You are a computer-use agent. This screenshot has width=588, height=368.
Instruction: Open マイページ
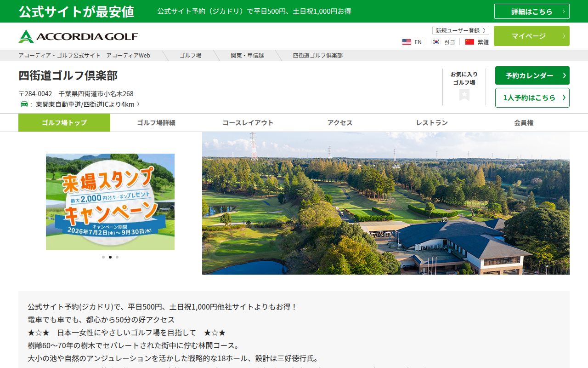pos(531,36)
